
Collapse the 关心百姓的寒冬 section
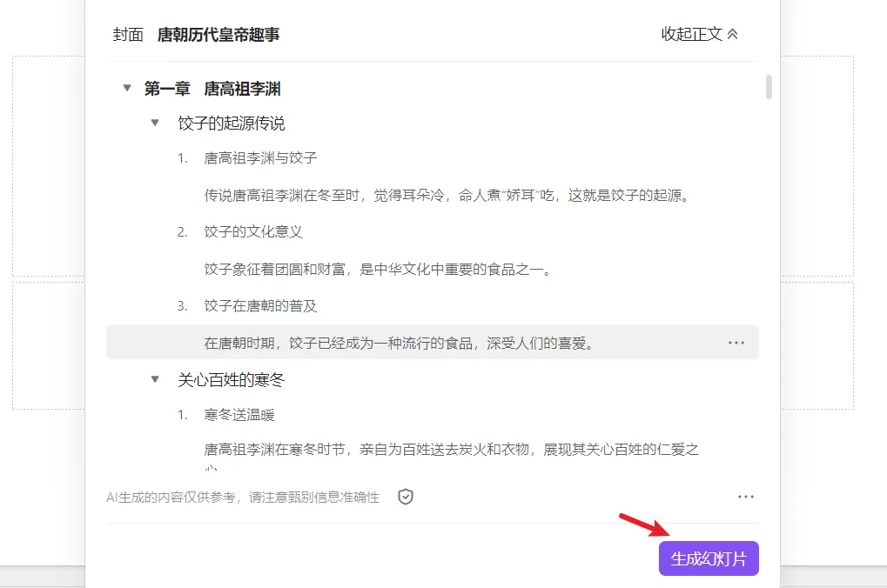click(154, 379)
